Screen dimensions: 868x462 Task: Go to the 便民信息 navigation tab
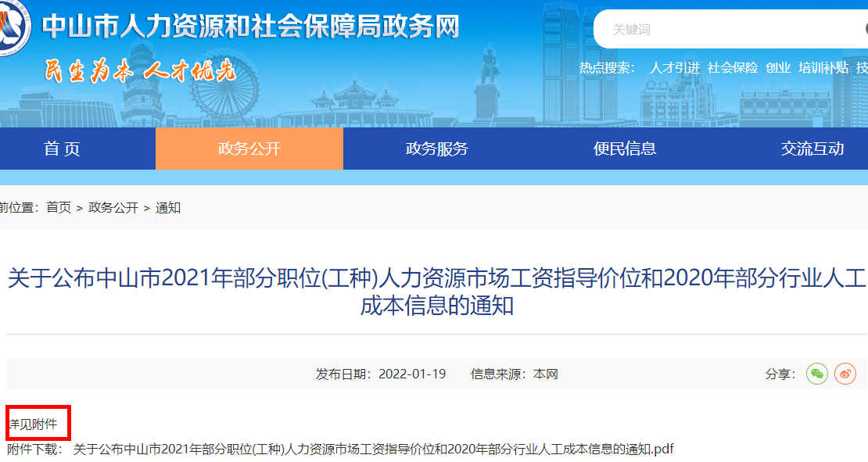pyautogui.click(x=624, y=149)
